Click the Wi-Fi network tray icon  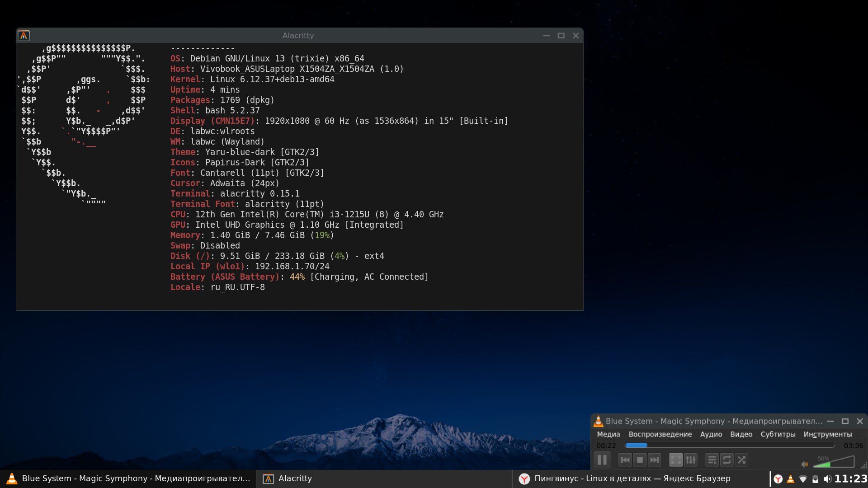pyautogui.click(x=803, y=479)
